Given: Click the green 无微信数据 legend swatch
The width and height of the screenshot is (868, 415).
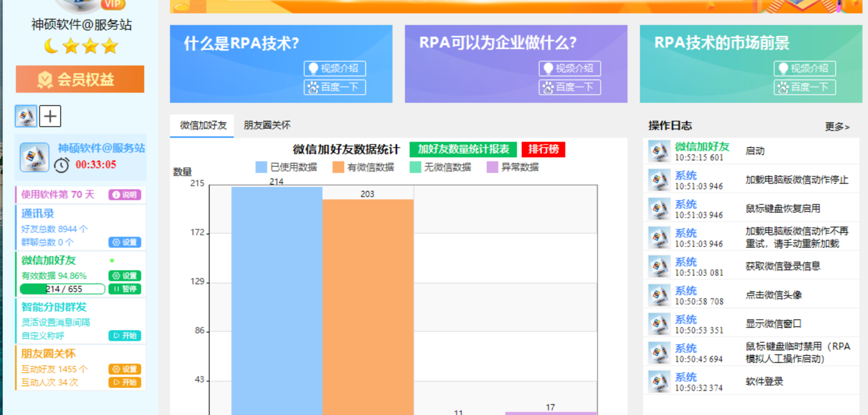Looking at the screenshot, I should click(415, 167).
